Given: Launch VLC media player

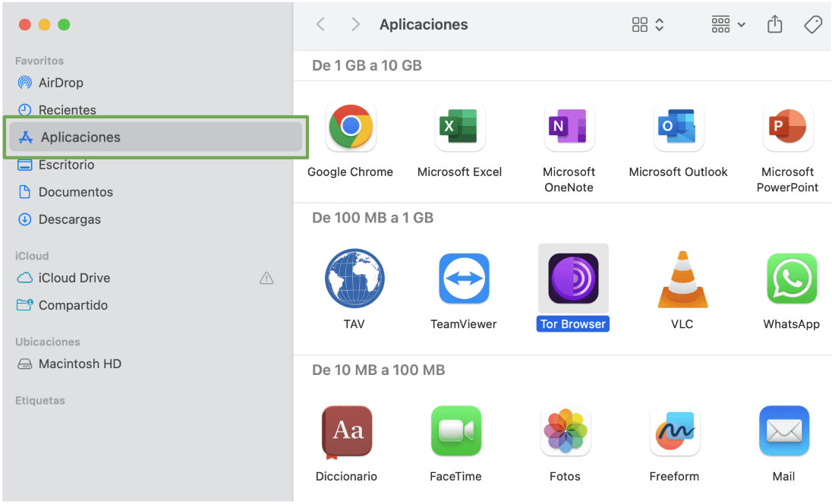Looking at the screenshot, I should click(682, 279).
